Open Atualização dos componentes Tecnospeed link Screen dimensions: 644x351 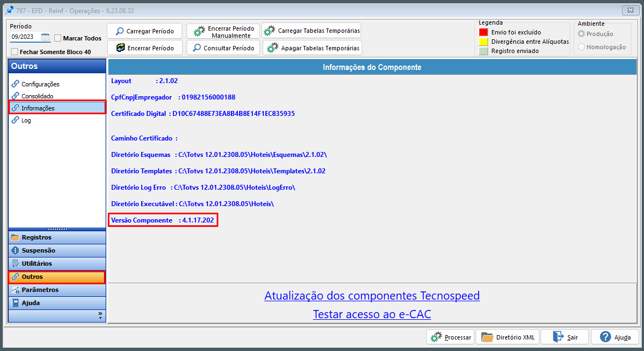tap(372, 296)
